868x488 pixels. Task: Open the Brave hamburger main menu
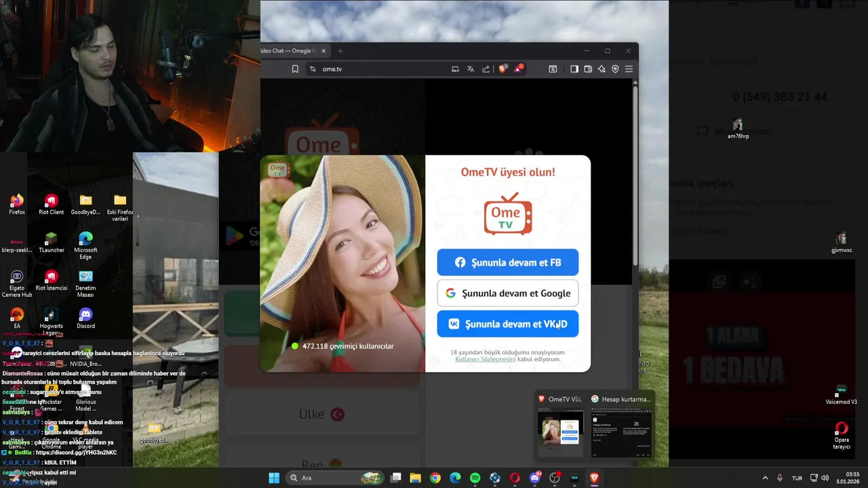coord(629,69)
